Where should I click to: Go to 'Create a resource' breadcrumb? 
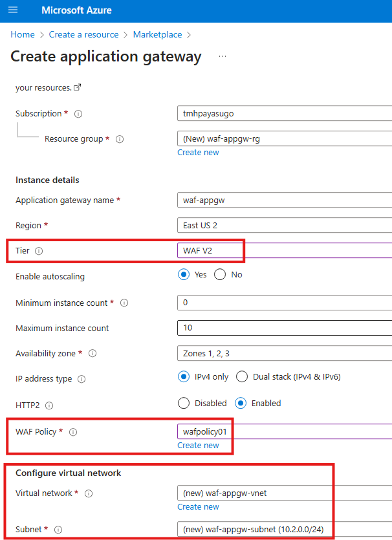[83, 34]
